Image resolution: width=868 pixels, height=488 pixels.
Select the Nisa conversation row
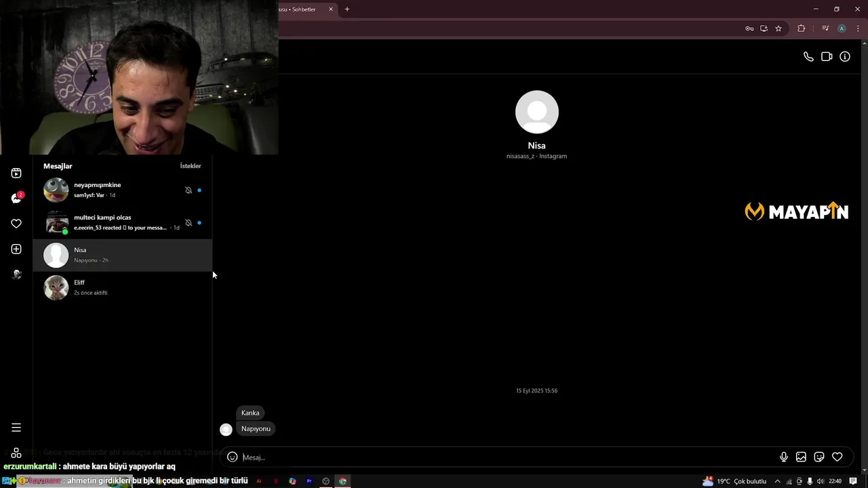pyautogui.click(x=122, y=255)
